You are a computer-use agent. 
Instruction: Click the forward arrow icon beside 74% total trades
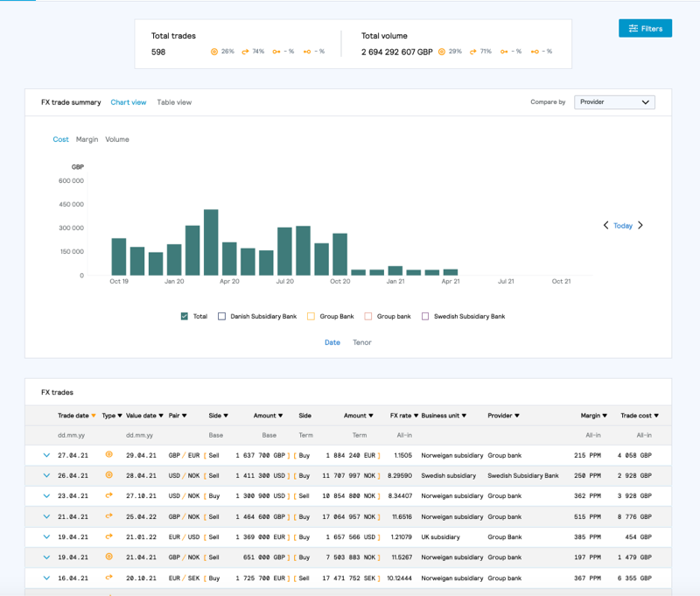246,50
